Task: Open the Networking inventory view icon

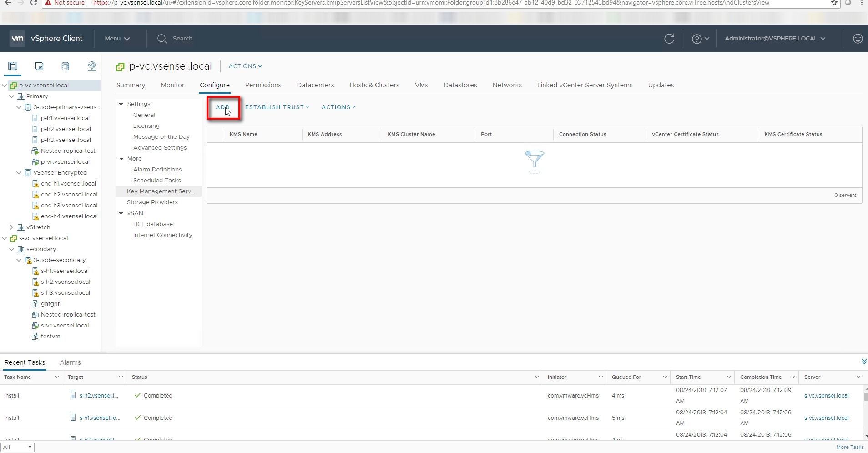Action: click(91, 66)
